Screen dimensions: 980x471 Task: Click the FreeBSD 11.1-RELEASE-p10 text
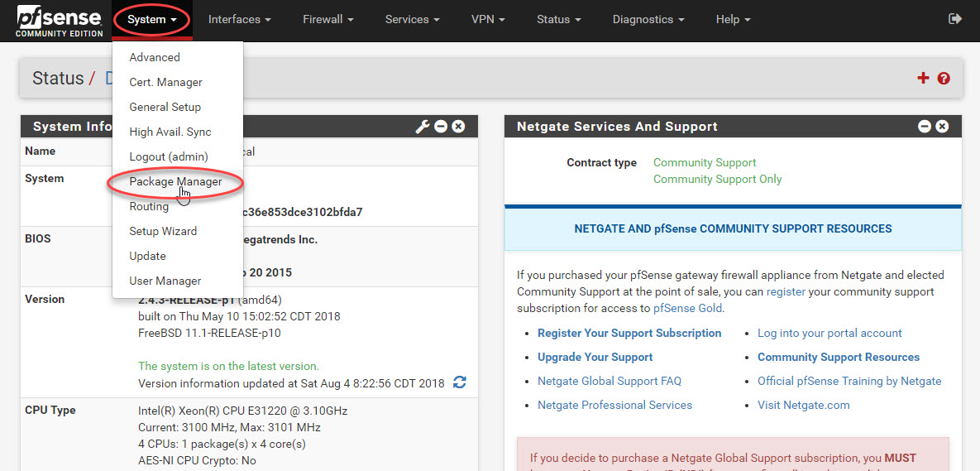[209, 334]
